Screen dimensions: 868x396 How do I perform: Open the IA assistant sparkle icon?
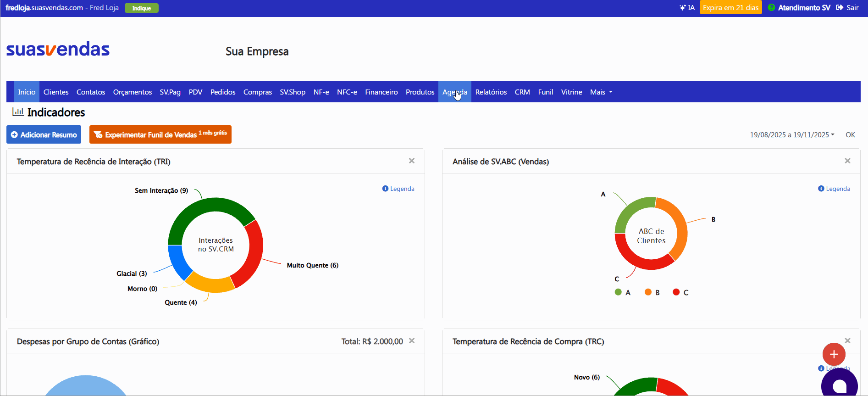click(x=682, y=7)
